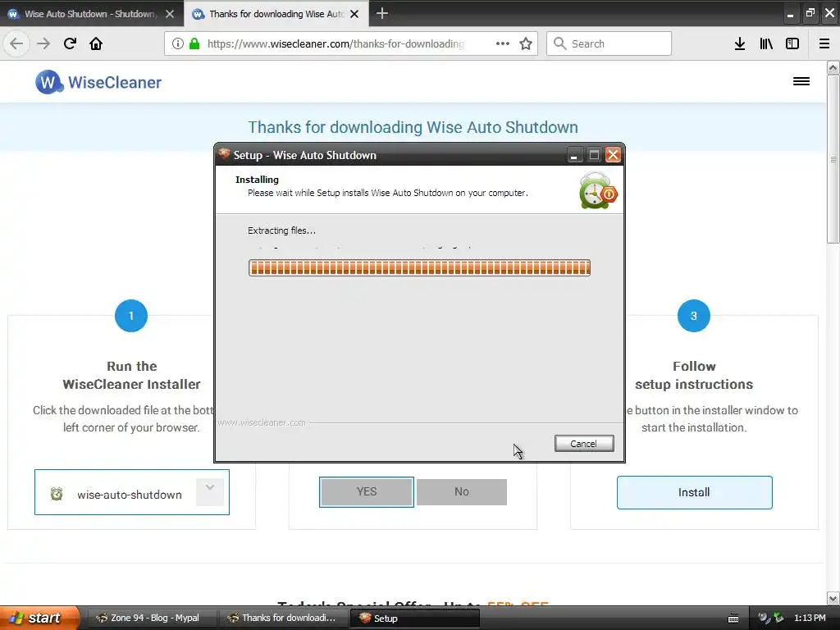Click the system tray clock 1:13 PM

coord(810,618)
